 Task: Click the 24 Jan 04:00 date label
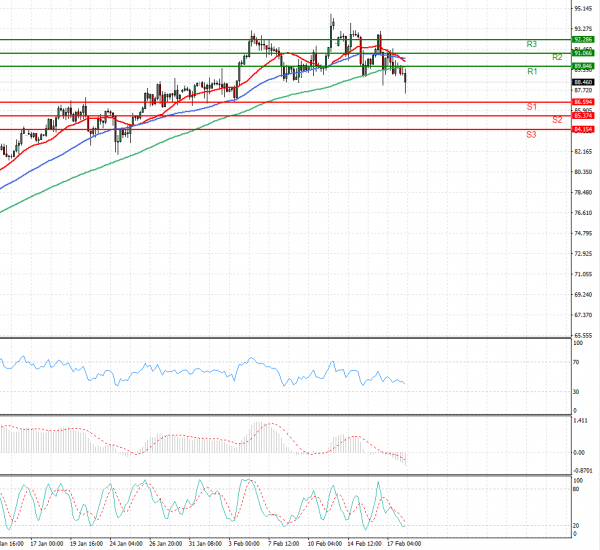(x=126, y=543)
